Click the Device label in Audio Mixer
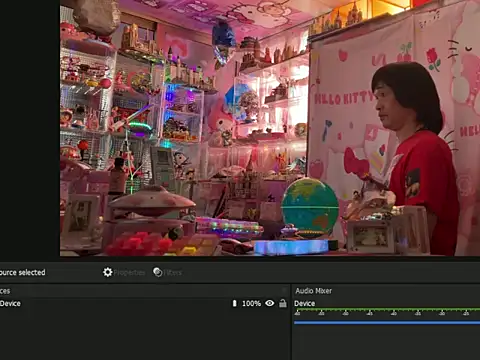480x360 pixels. pos(304,303)
